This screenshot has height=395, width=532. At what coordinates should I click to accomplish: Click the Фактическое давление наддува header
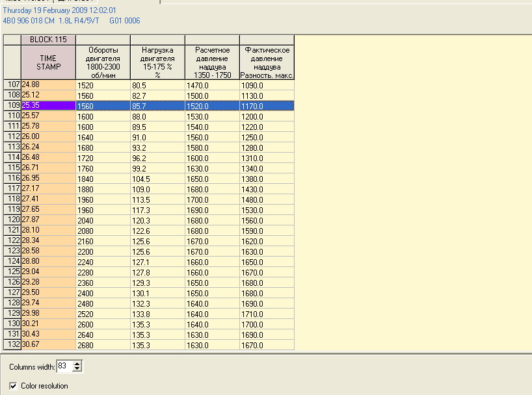[267, 62]
